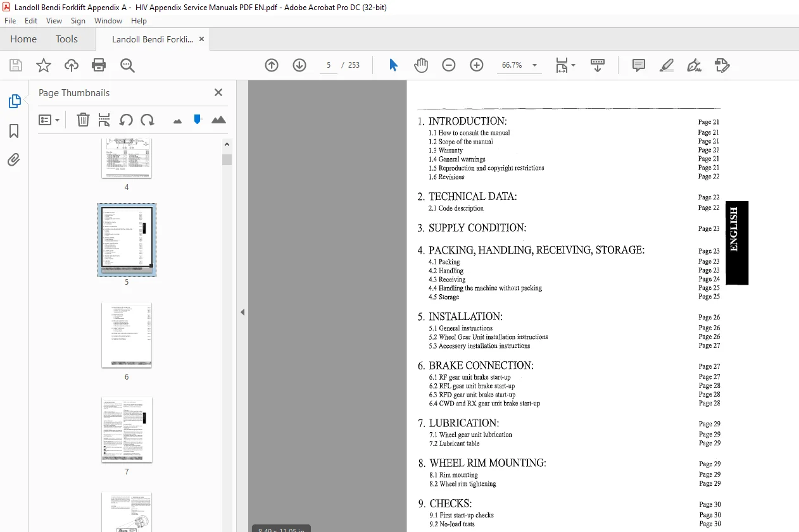
Task: Click '9.1 First start-up checks' entry
Action: coord(462,516)
